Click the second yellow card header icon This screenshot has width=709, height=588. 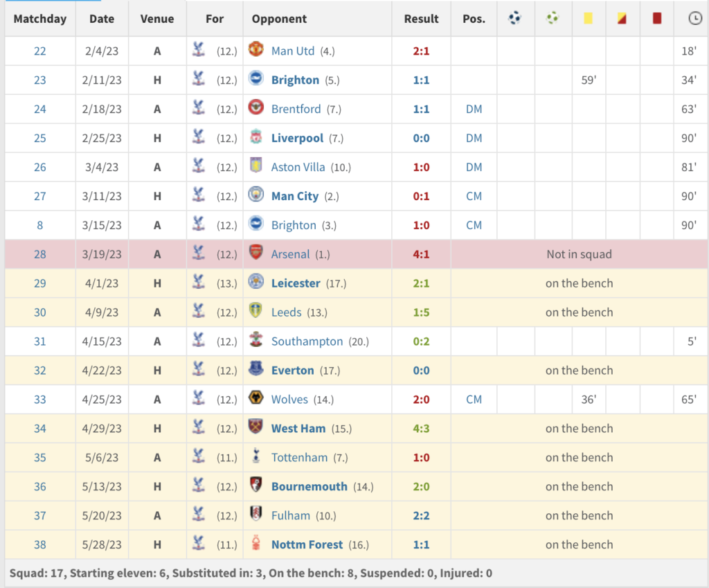click(622, 18)
